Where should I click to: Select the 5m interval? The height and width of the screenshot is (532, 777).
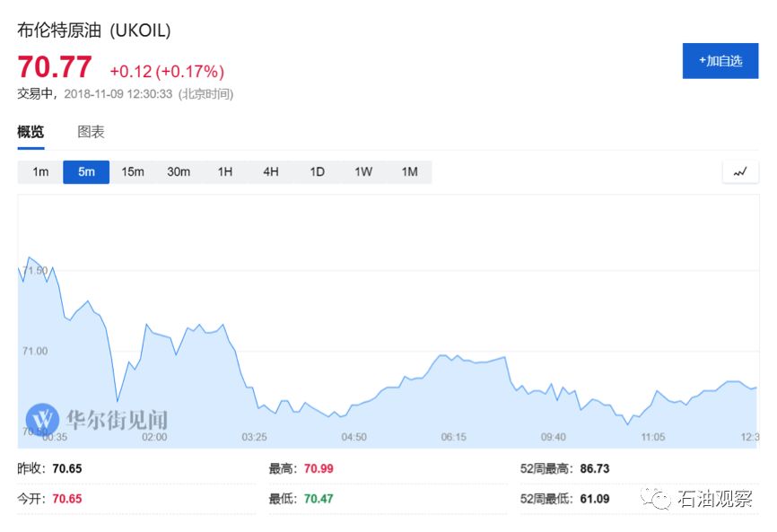[x=86, y=172]
